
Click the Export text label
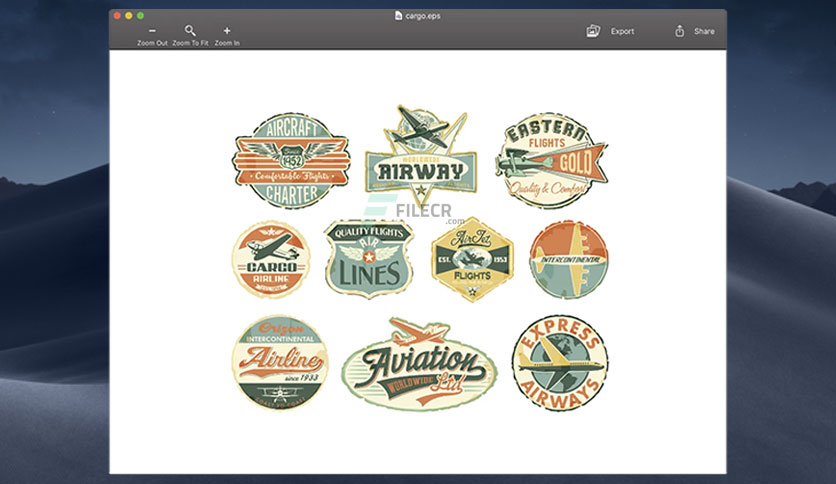(x=622, y=31)
